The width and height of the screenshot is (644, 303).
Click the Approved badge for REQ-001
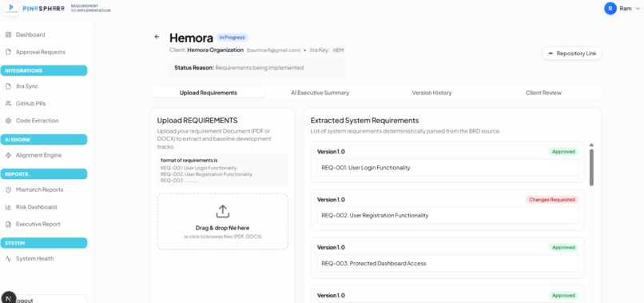tap(563, 152)
